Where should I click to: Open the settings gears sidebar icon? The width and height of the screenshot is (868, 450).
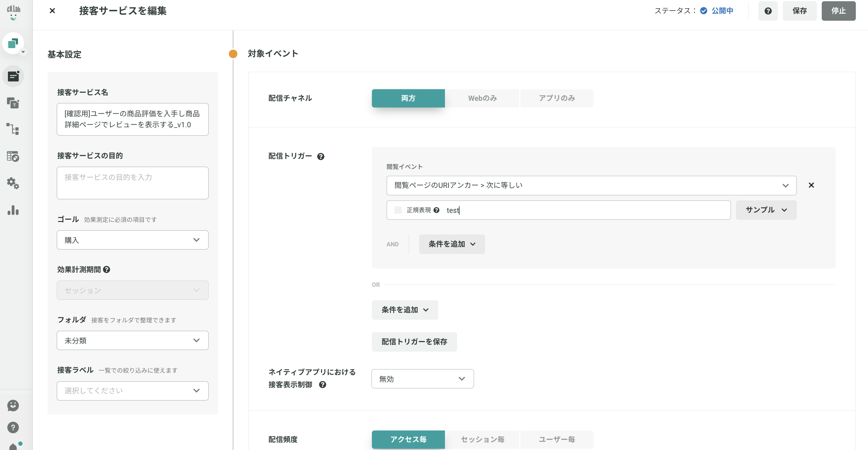click(x=13, y=183)
